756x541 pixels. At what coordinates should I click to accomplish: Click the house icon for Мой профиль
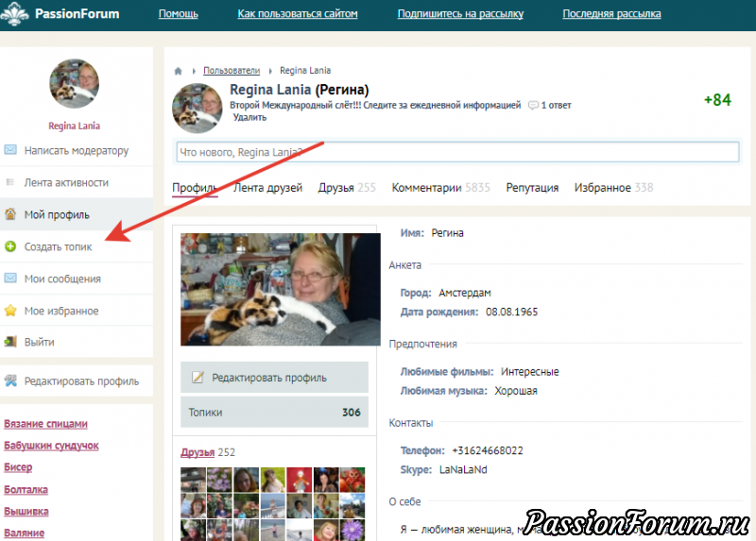10,214
